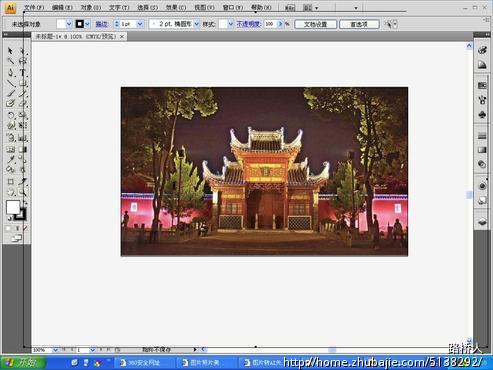Open the Brushes panel icon
This screenshot has height=370, width=493.
tap(482, 100)
